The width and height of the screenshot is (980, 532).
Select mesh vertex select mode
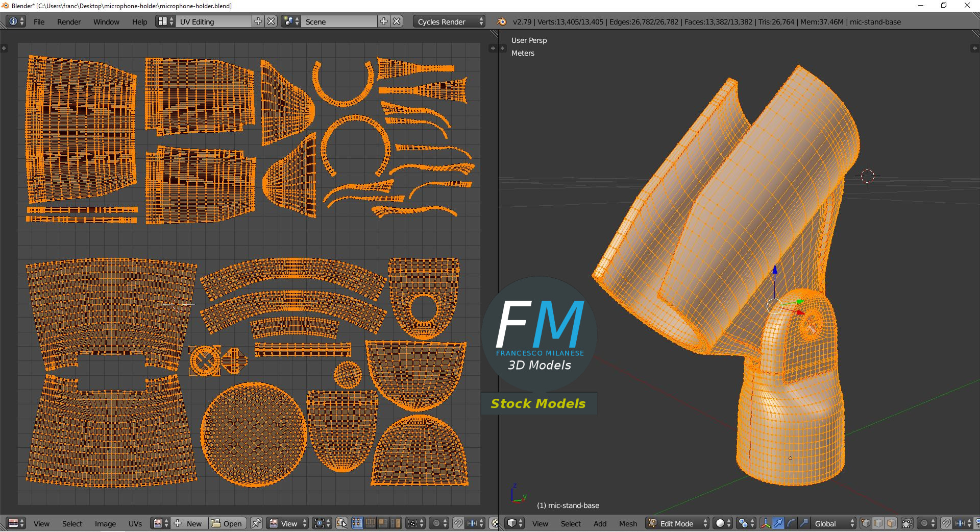tap(866, 523)
